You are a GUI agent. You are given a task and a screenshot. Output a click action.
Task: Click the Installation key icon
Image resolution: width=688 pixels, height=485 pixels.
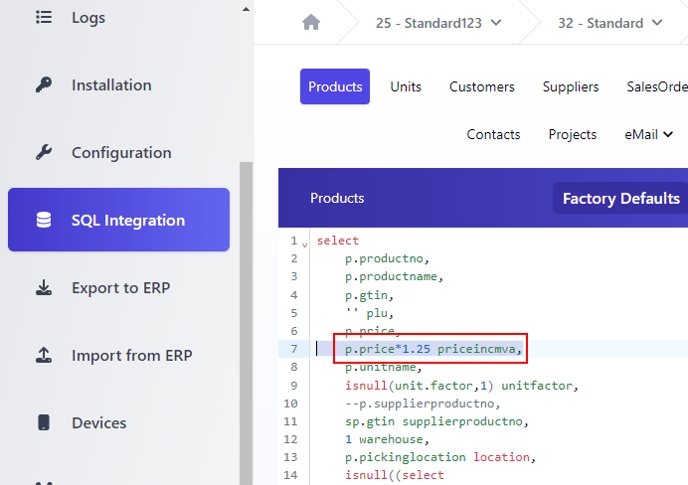point(44,85)
